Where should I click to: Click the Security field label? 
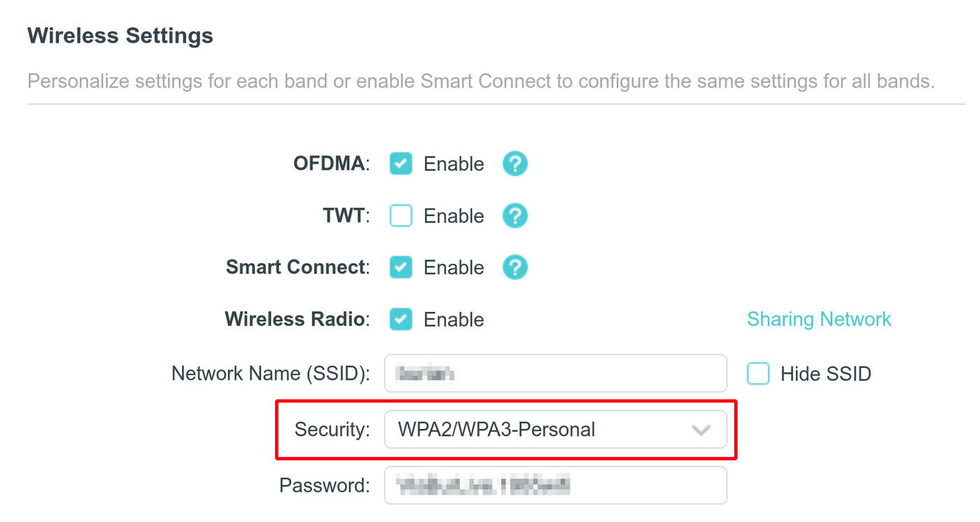pyautogui.click(x=332, y=430)
